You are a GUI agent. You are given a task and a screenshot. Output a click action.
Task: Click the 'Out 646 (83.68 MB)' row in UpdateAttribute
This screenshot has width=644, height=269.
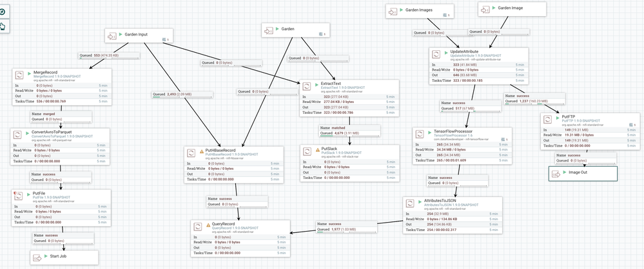(x=478, y=75)
